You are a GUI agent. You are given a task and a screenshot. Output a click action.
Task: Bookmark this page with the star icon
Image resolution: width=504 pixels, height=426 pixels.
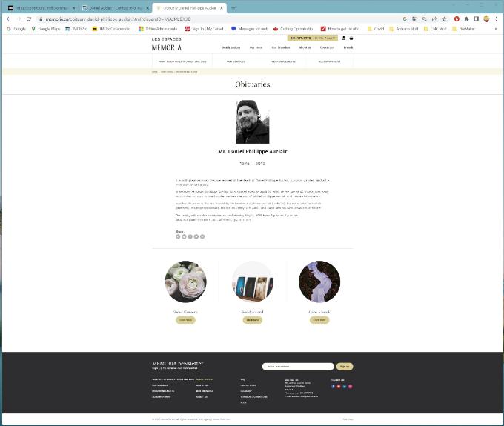(x=444, y=19)
